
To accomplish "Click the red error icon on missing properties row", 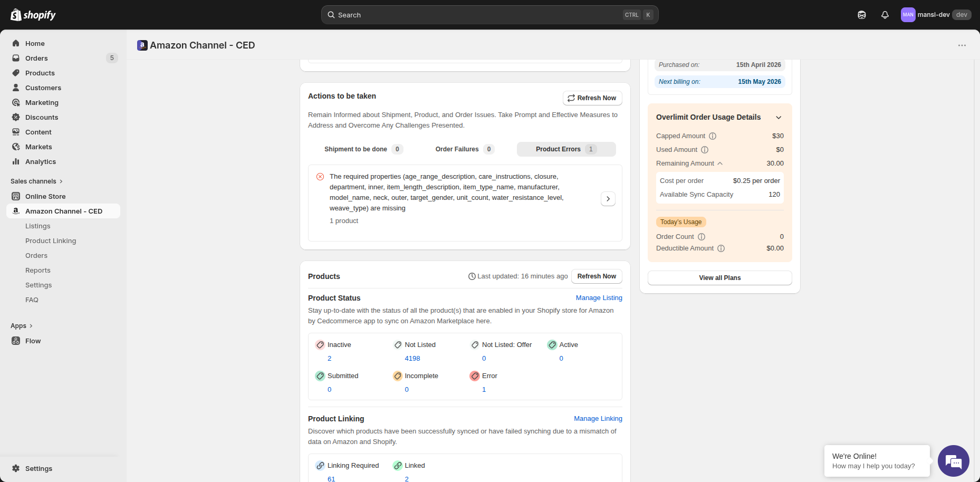I will 320,177.
